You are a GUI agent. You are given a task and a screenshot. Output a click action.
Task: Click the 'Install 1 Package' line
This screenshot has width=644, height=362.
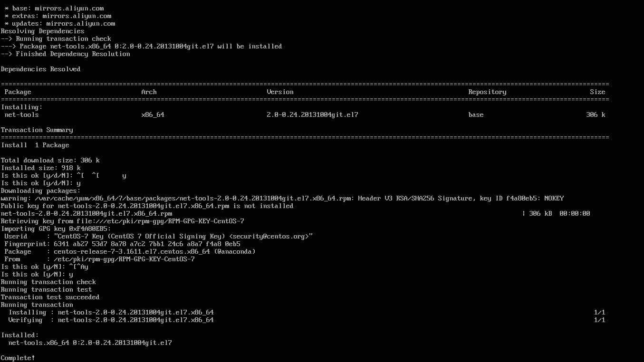click(35, 145)
